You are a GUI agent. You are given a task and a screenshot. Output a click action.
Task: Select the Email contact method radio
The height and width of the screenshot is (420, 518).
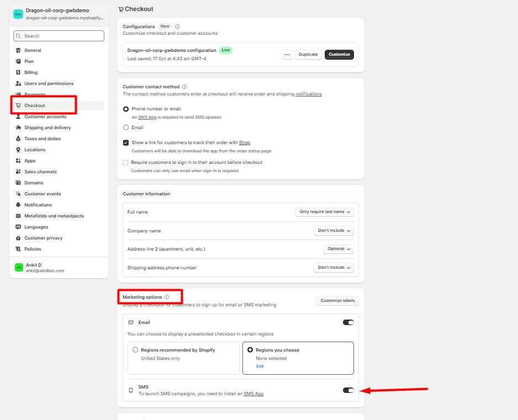coord(126,127)
